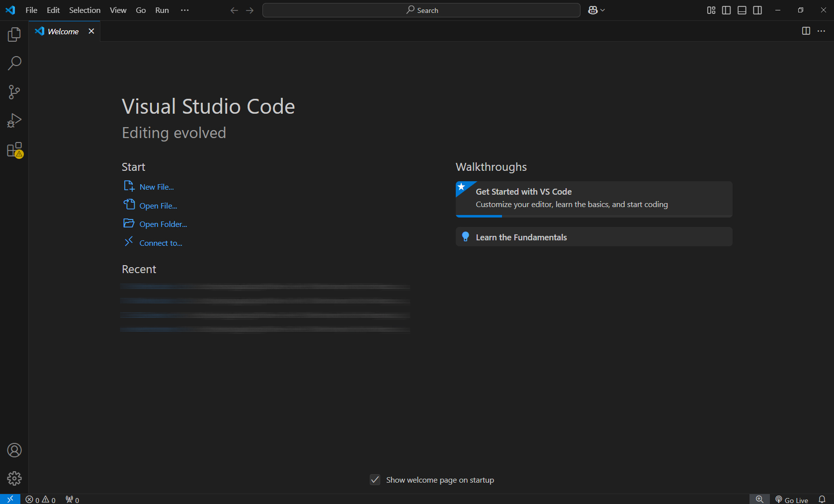Click the zoom icon in status bar

click(x=759, y=500)
